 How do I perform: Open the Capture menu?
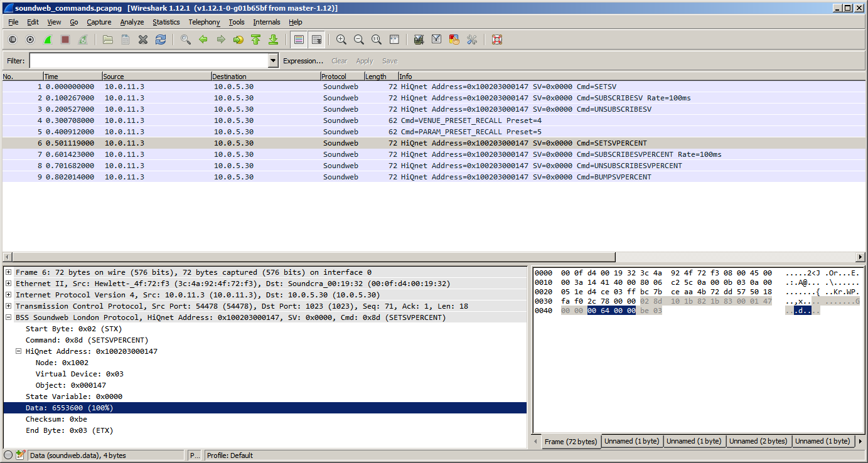coord(99,22)
